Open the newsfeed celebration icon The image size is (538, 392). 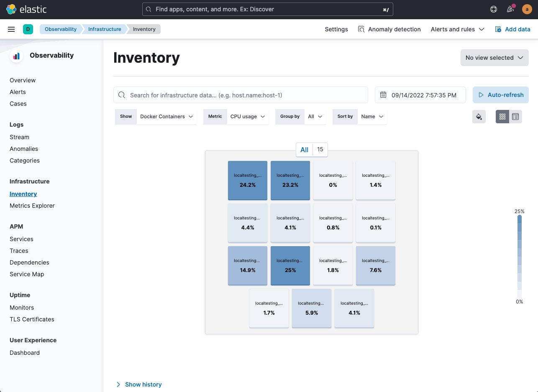pos(510,9)
